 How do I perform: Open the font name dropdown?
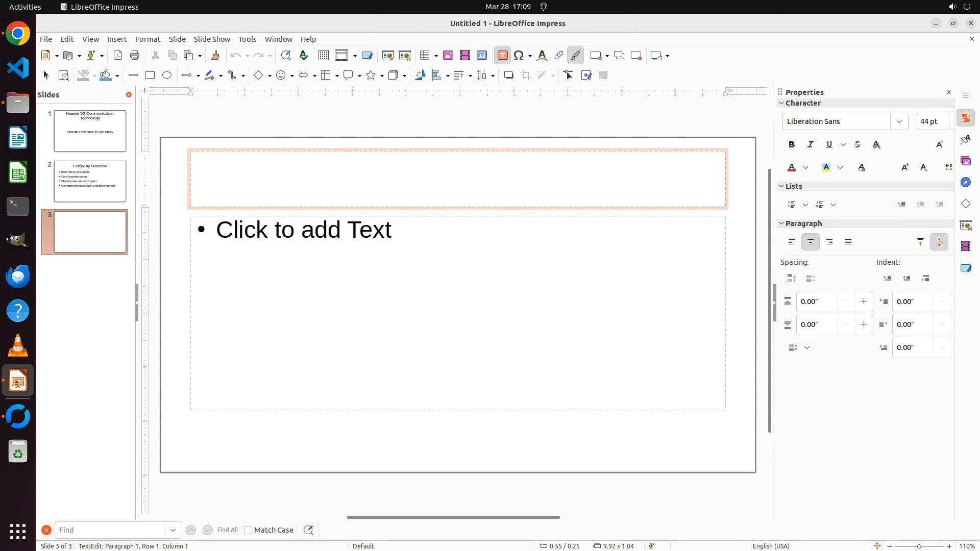899,121
